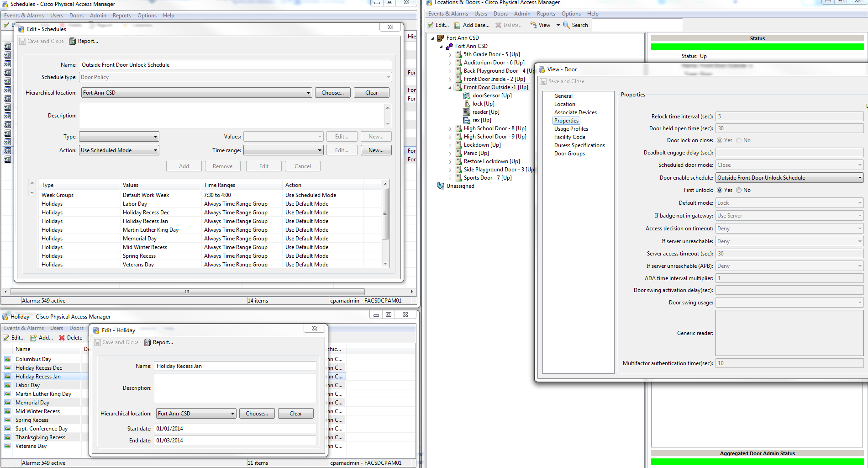Collapse Front Door Outside -1 tree node

(450, 87)
